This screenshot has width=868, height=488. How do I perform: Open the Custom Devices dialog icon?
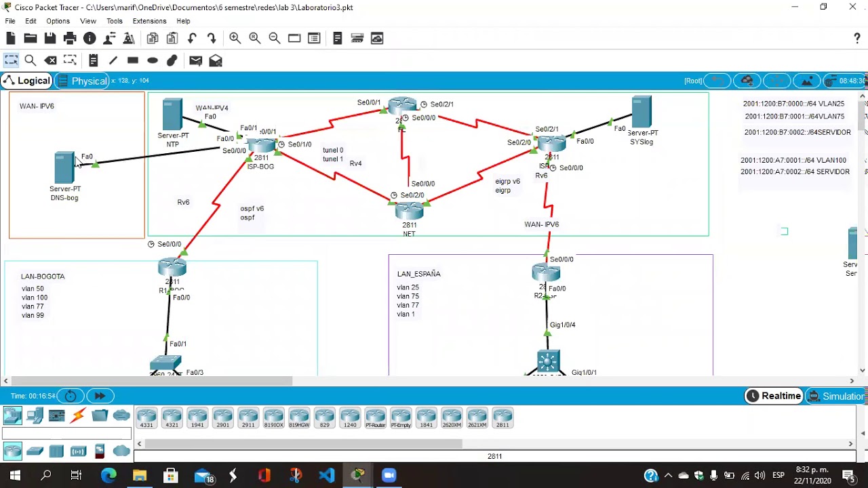314,39
